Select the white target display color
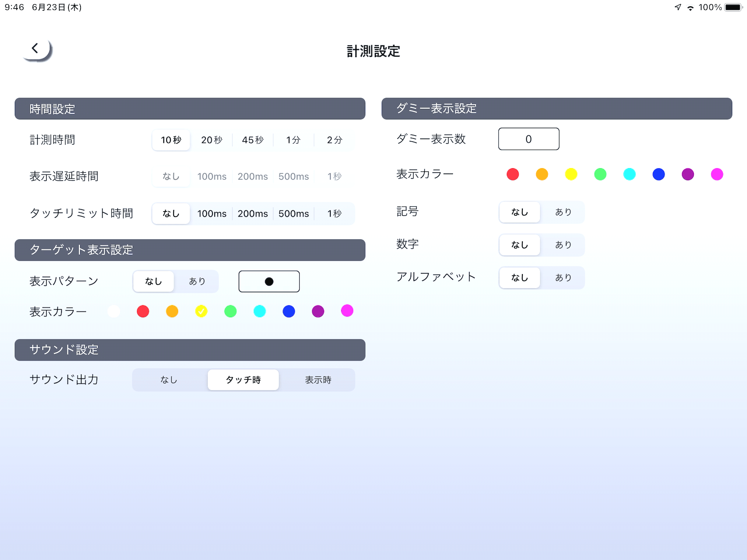The image size is (747, 560). point(114,311)
